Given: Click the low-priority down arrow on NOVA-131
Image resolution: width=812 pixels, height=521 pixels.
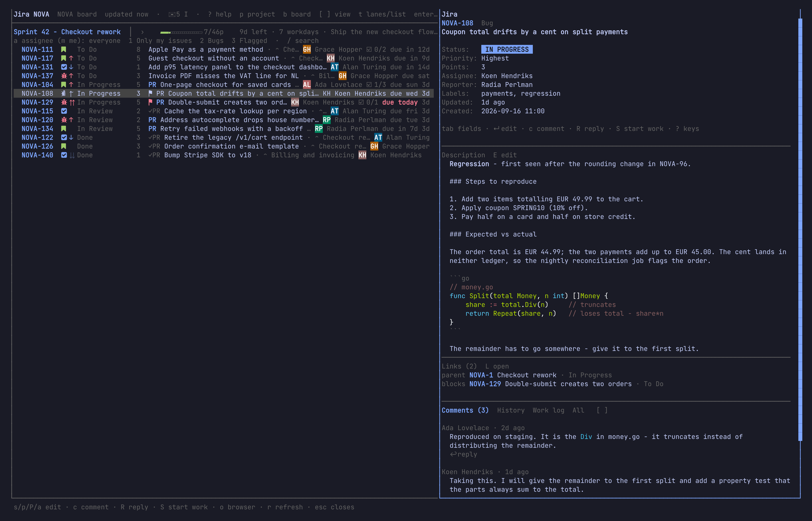Looking at the screenshot, I should (71, 67).
